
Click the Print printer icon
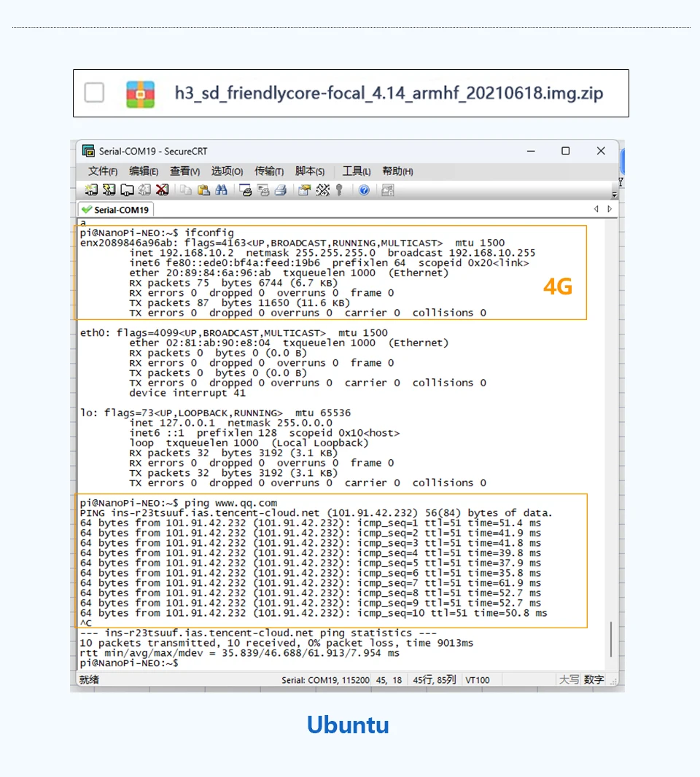pyautogui.click(x=281, y=190)
